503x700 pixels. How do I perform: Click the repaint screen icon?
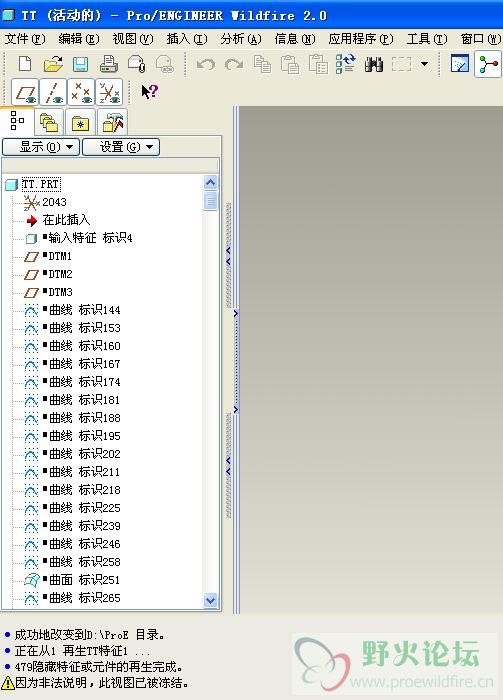[x=460, y=64]
